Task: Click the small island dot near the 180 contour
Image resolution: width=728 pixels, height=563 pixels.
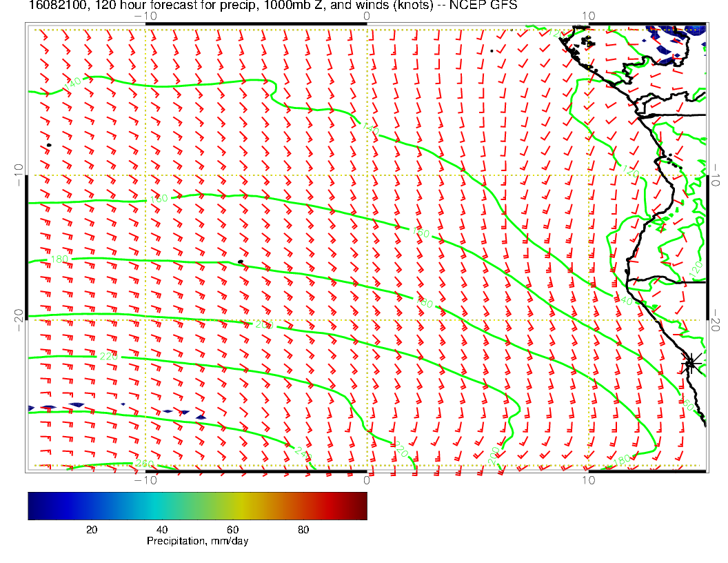Action: click(240, 261)
